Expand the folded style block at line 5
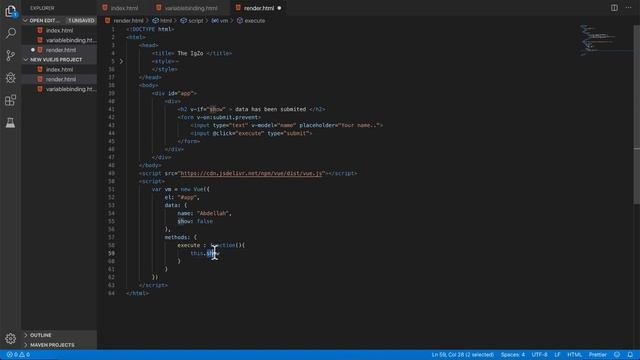The height and width of the screenshot is (360, 640). [x=121, y=61]
